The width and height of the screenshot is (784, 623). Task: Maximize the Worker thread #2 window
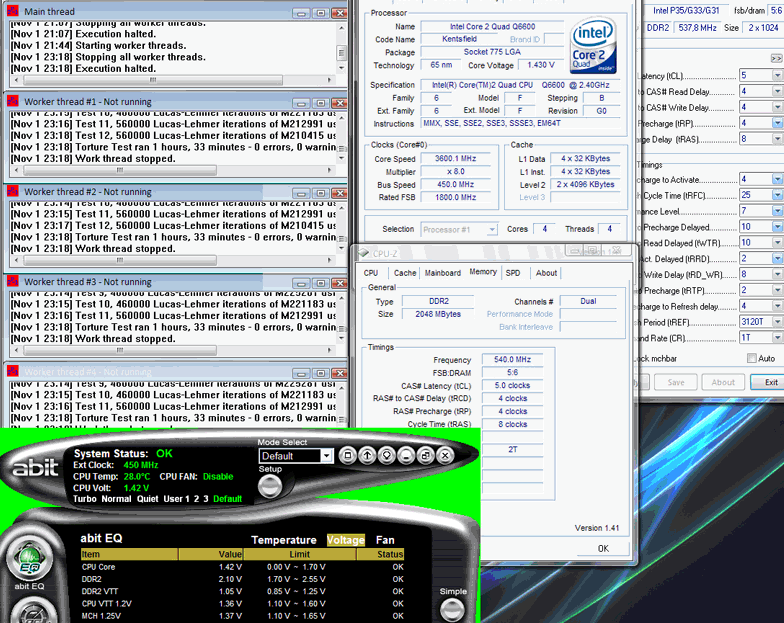coord(321,194)
